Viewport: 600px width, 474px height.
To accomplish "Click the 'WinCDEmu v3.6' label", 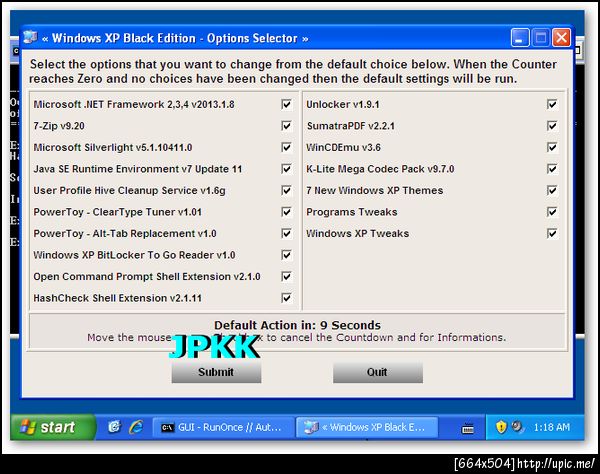I will (344, 147).
